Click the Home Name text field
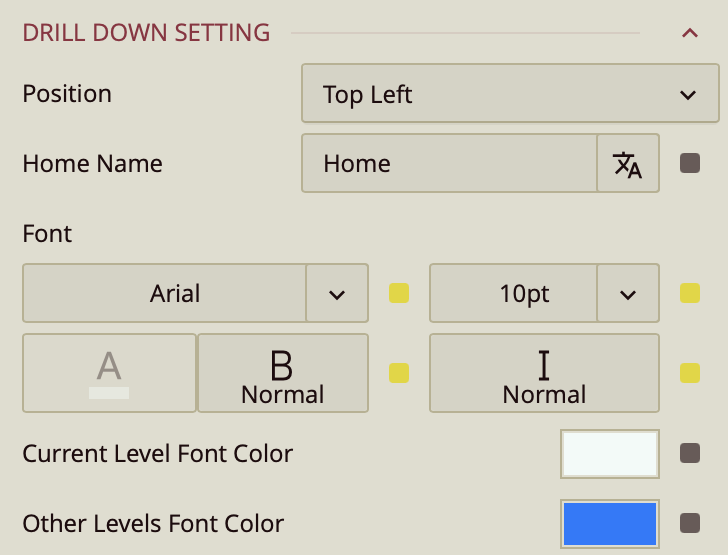 (x=449, y=163)
